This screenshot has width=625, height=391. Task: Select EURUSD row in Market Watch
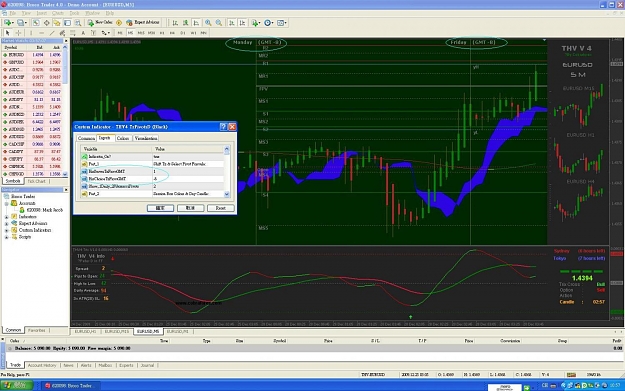point(33,55)
